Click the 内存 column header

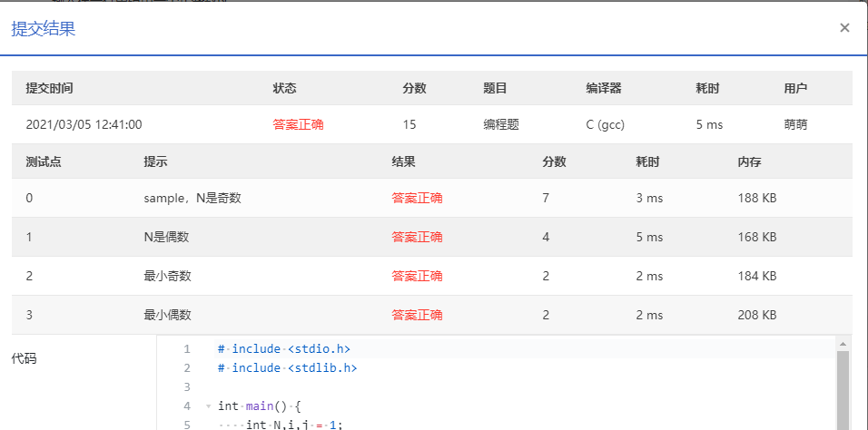tap(750, 161)
